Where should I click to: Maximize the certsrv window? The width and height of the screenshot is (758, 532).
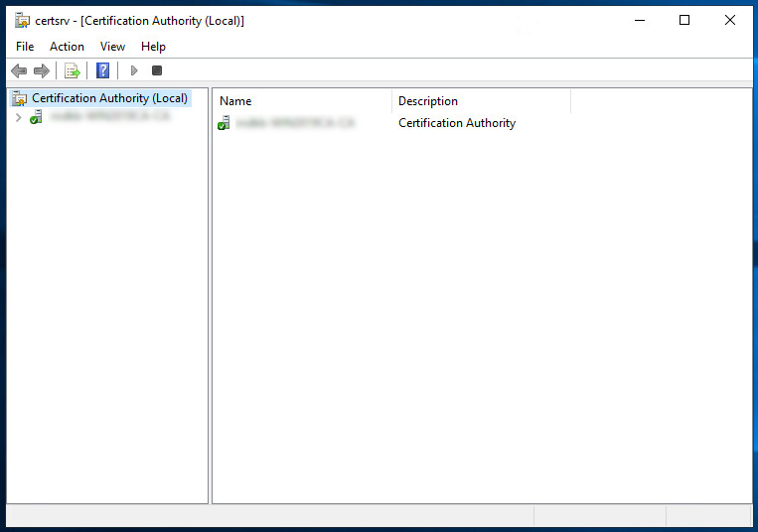point(684,20)
